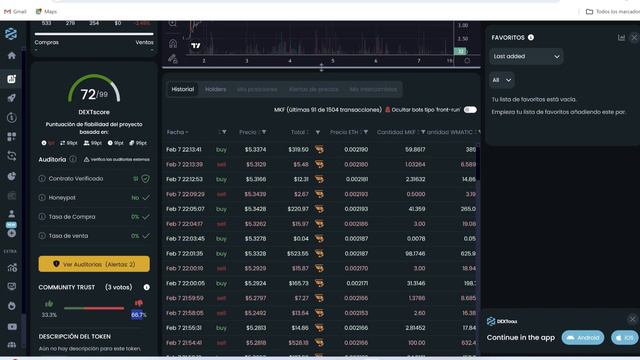This screenshot has width=640, height=360.
Task: Open the user account sidebar icon
Action: [x=11, y=213]
